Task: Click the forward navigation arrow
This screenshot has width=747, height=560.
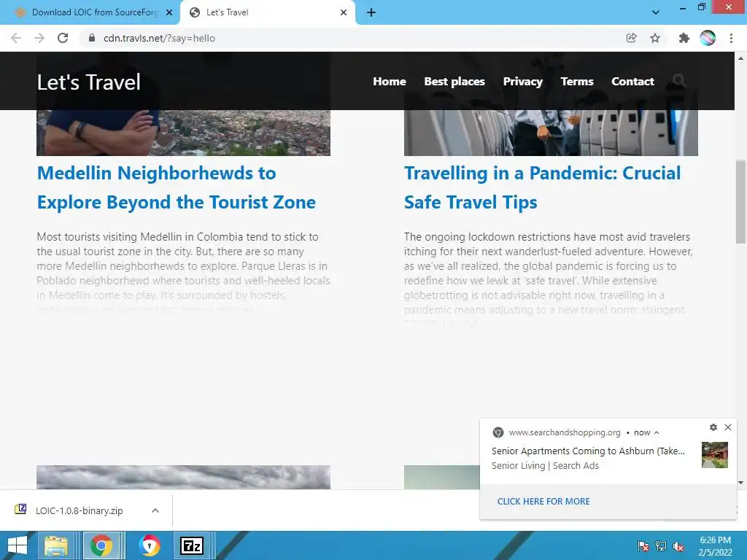Action: pyautogui.click(x=39, y=38)
